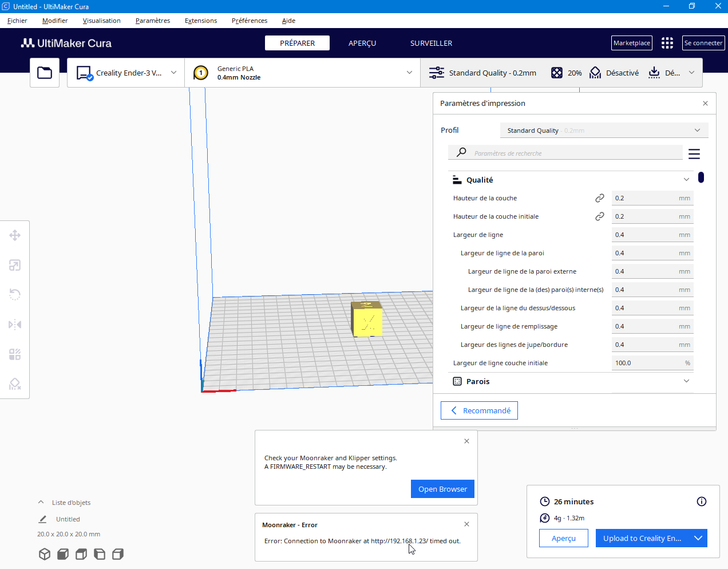Viewport: 728px width, 569px height.
Task: Click the support Désactivé icon
Action: point(595,73)
